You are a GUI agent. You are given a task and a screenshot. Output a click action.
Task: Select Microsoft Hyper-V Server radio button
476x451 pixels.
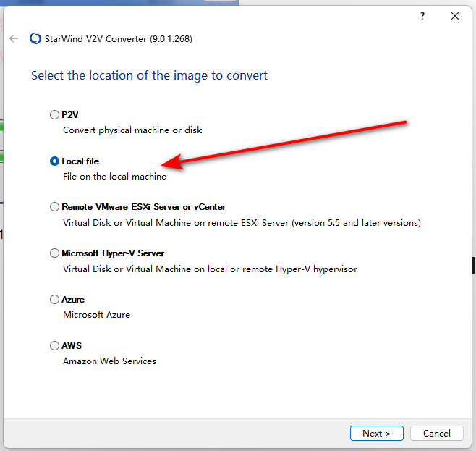pyautogui.click(x=54, y=253)
